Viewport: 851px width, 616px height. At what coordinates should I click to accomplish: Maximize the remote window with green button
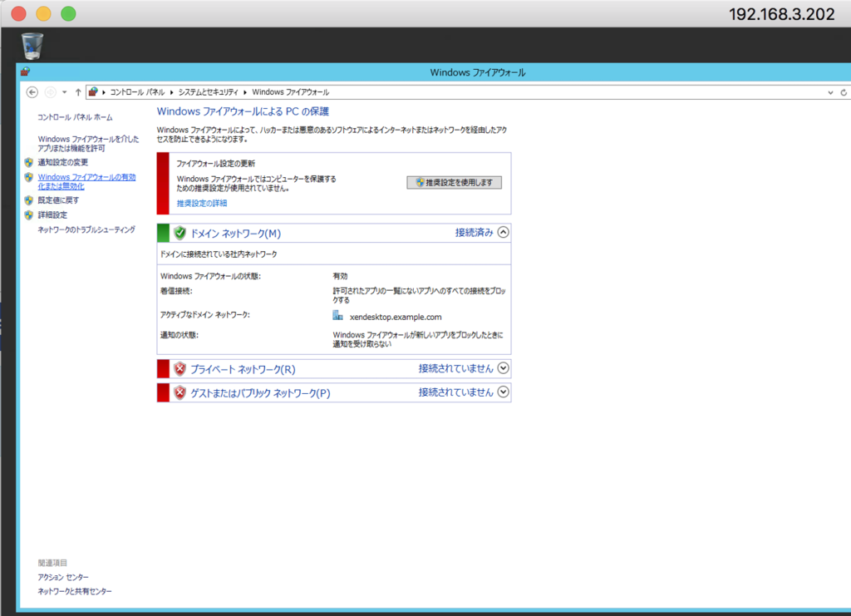(68, 13)
